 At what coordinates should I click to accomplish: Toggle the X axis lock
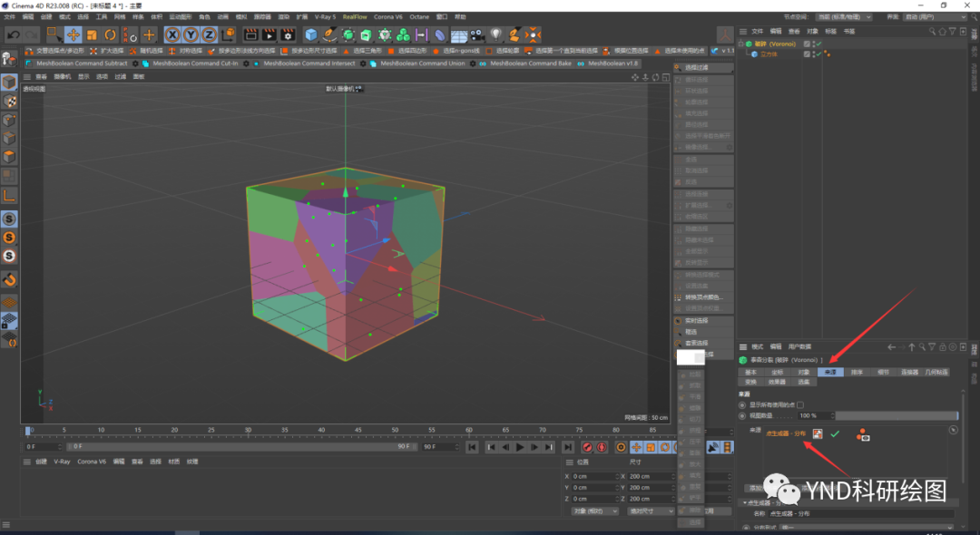coord(172,35)
